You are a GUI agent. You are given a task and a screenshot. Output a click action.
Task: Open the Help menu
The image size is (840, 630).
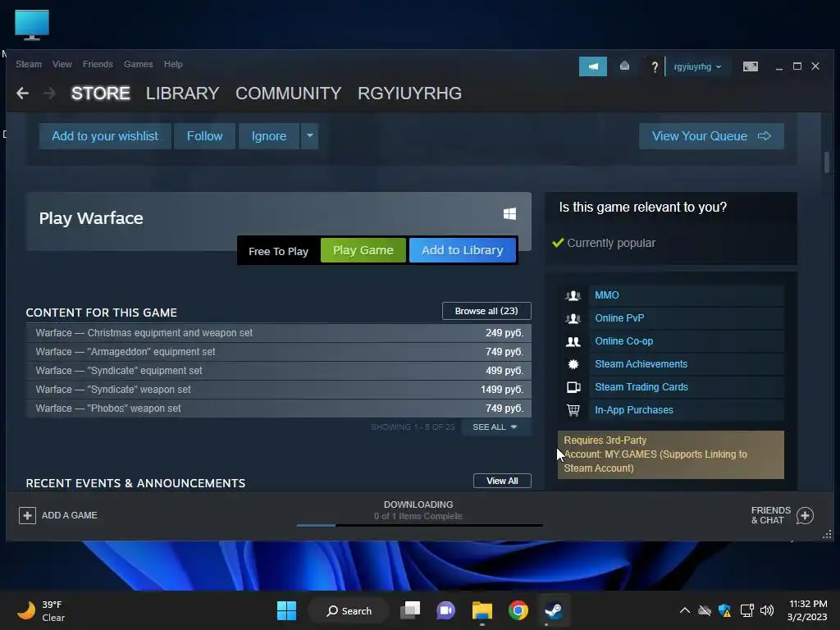pyautogui.click(x=173, y=64)
